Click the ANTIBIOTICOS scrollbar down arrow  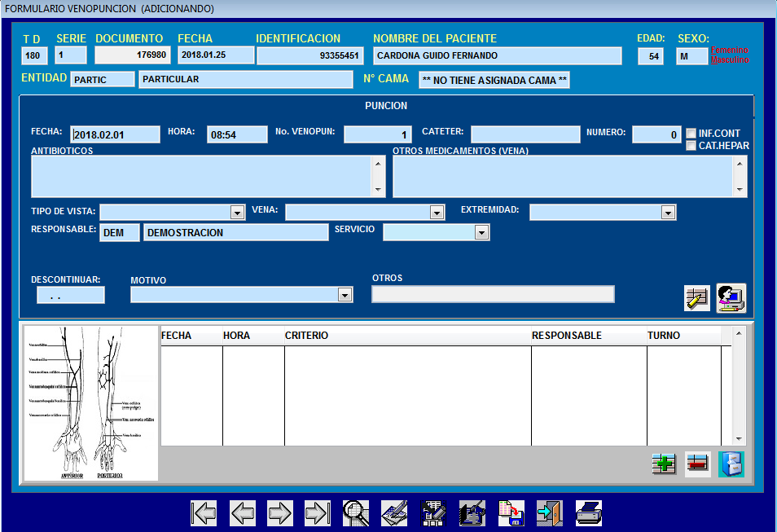point(378,190)
